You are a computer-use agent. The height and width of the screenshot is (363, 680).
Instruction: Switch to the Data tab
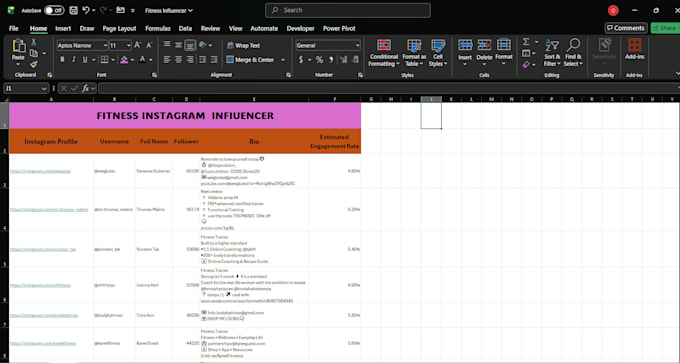pyautogui.click(x=185, y=28)
